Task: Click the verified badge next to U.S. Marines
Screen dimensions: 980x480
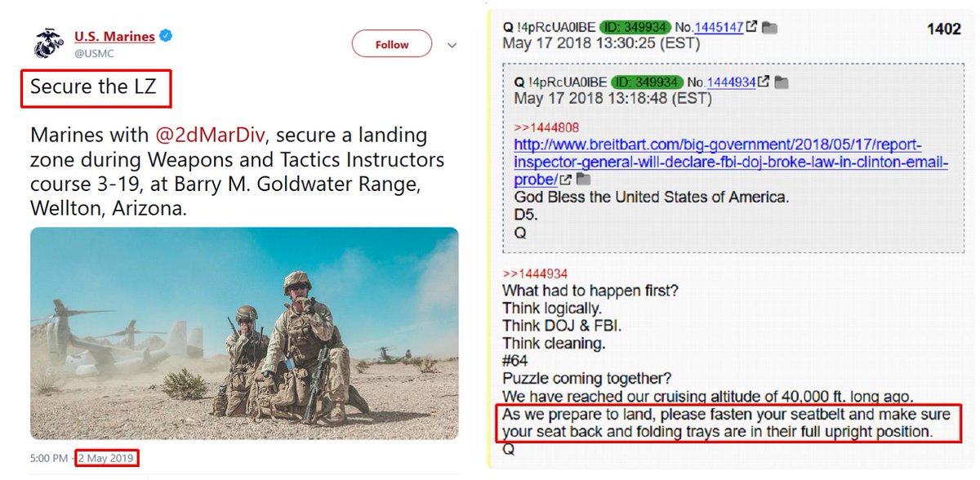Action: [x=166, y=36]
